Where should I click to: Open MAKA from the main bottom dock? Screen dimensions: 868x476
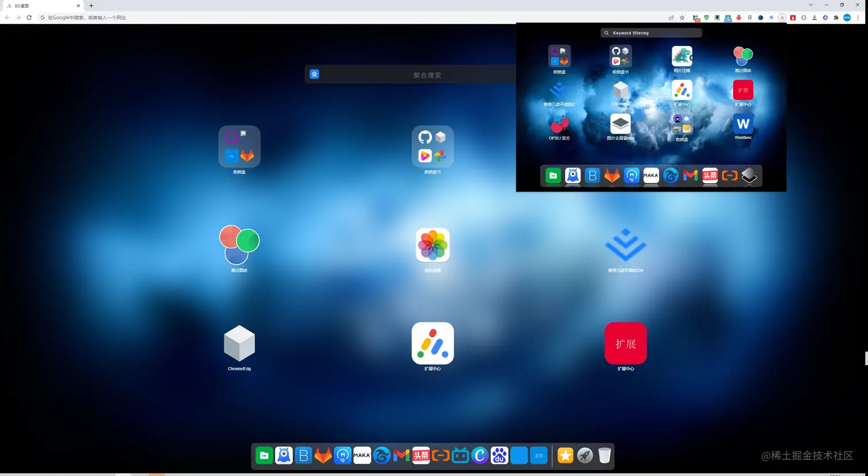362,455
